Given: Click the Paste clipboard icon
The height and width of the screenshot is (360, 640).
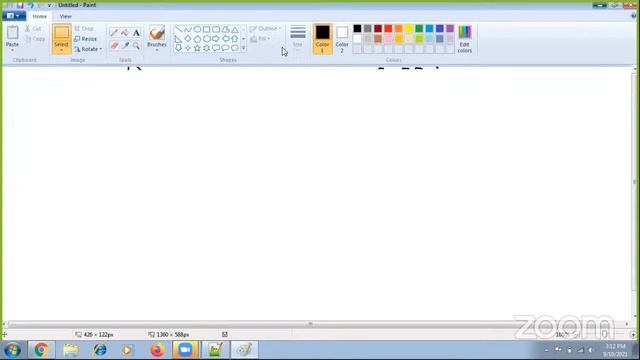Looking at the screenshot, I should 12,33.
